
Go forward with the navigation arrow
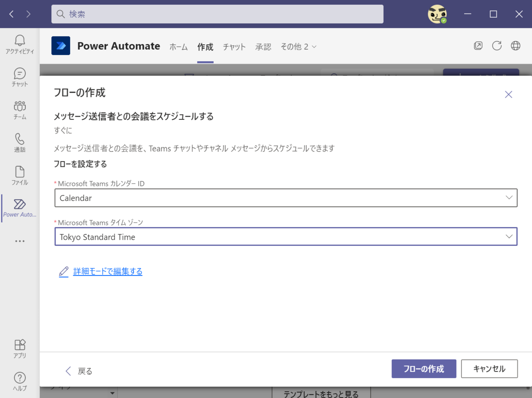[28, 14]
